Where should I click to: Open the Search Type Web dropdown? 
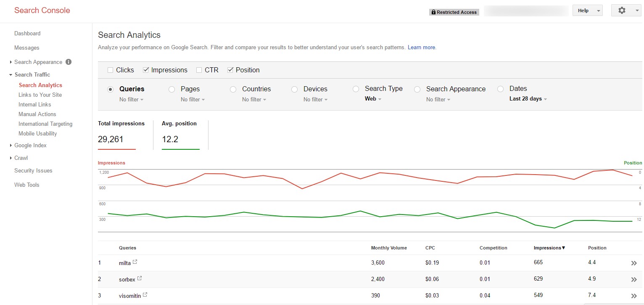pos(373,99)
